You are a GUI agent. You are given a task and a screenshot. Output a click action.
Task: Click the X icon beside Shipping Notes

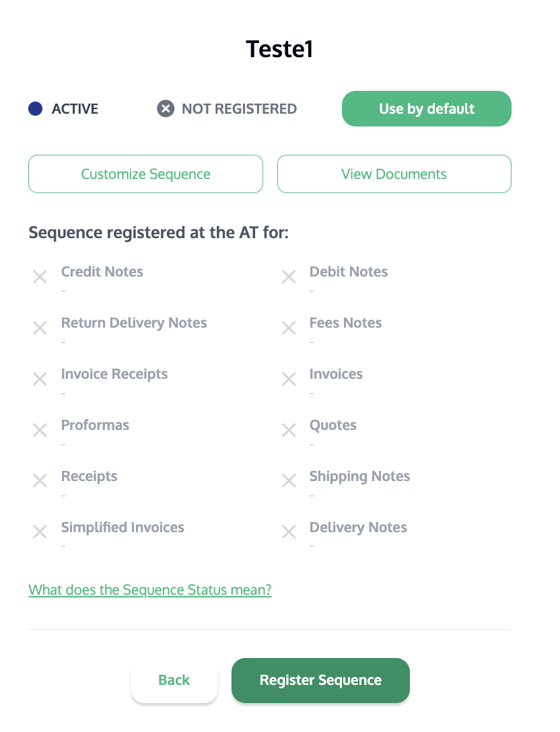(x=289, y=481)
